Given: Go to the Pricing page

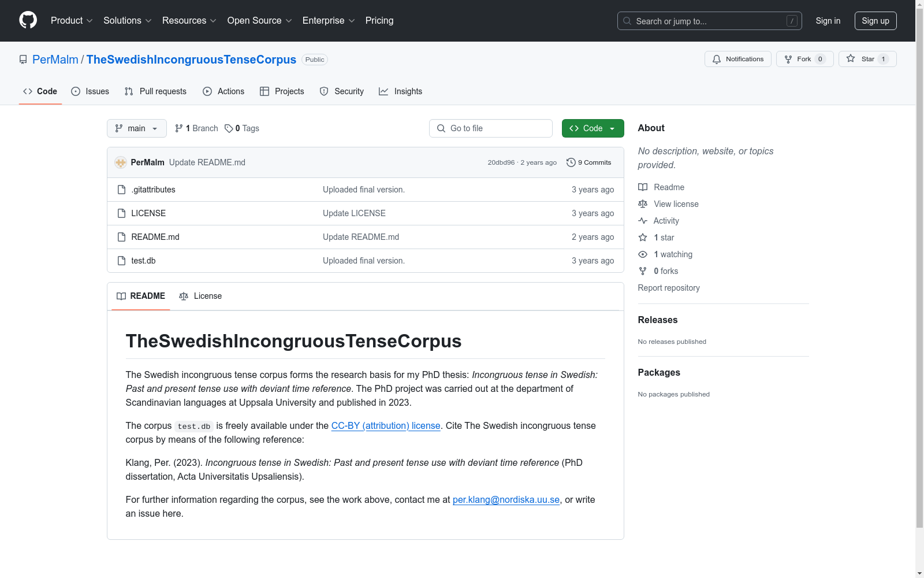Looking at the screenshot, I should pyautogui.click(x=379, y=21).
